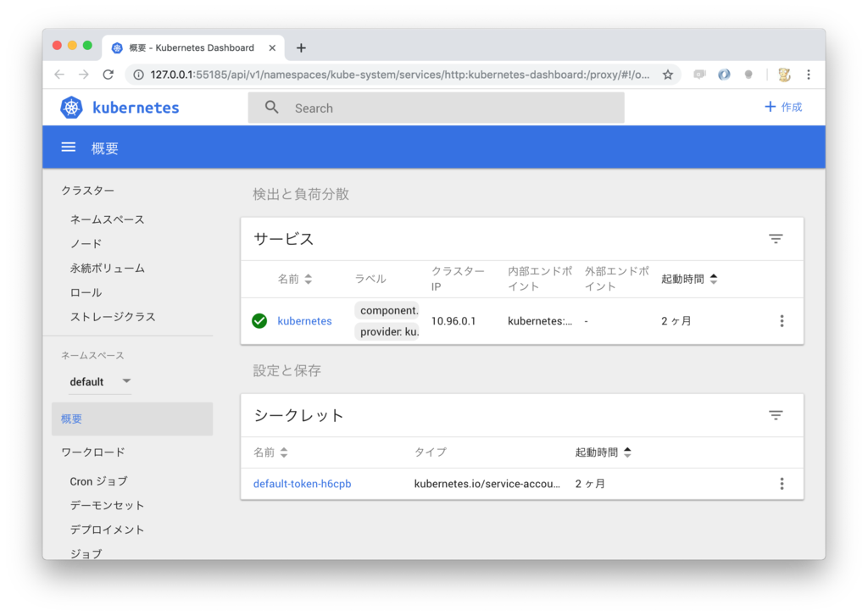
Task: Click the browser address bar URL
Action: coord(400,75)
